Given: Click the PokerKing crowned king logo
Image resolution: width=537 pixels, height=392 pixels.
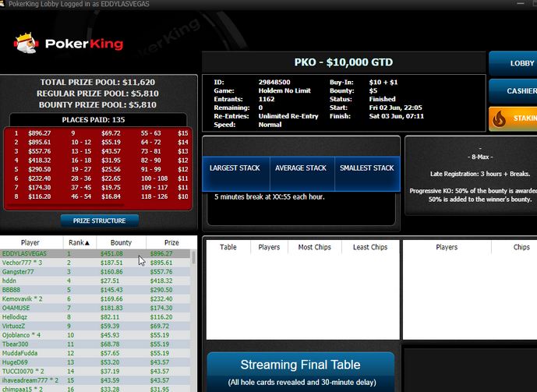Looking at the screenshot, I should (26, 43).
